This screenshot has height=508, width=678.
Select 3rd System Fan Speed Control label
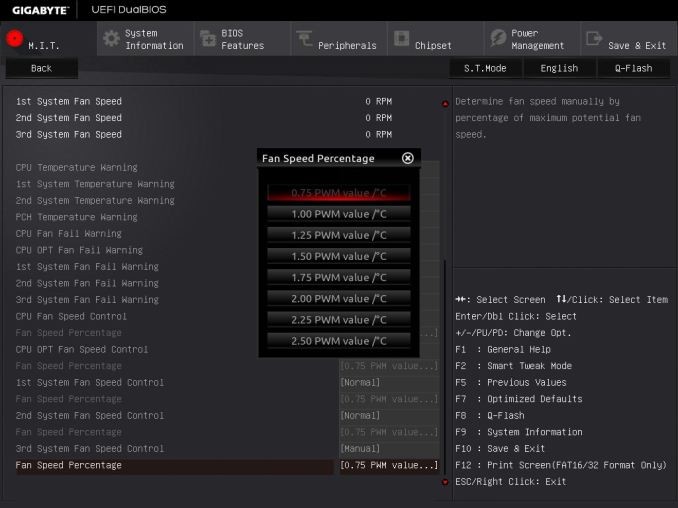tap(90, 449)
